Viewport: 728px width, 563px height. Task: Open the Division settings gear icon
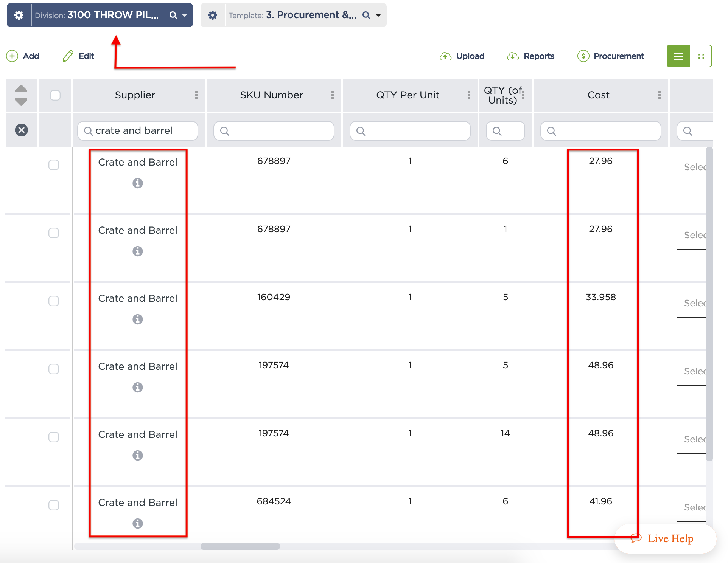pos(19,15)
